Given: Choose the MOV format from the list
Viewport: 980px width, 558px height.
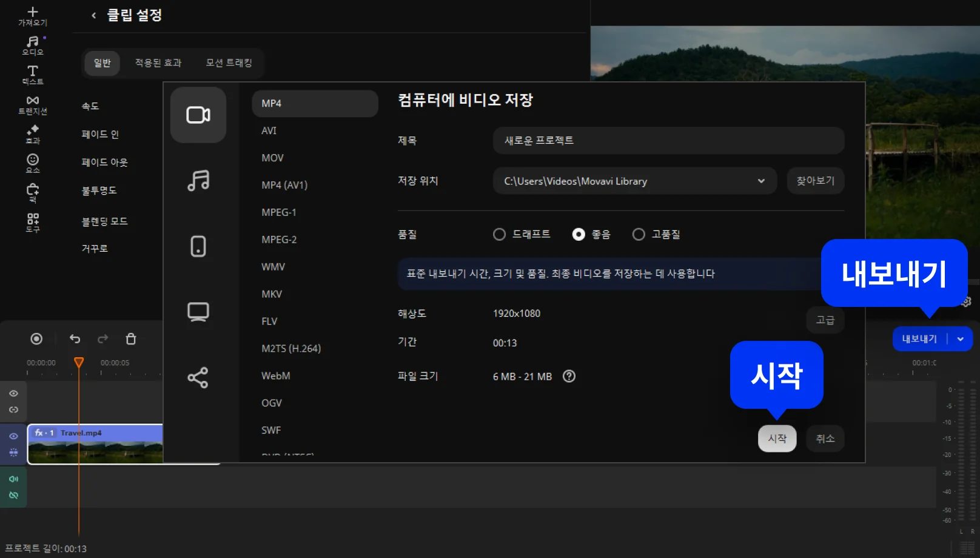Looking at the screenshot, I should point(272,158).
